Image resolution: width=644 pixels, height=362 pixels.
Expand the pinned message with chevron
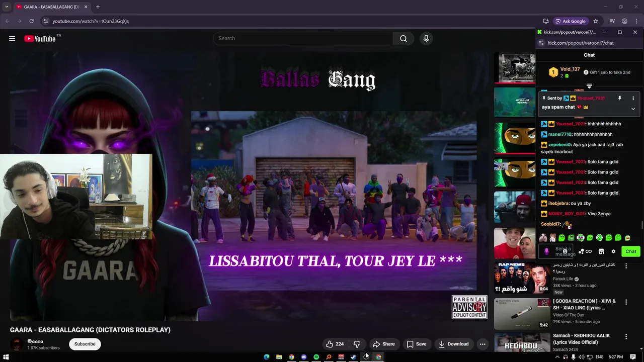tap(633, 109)
